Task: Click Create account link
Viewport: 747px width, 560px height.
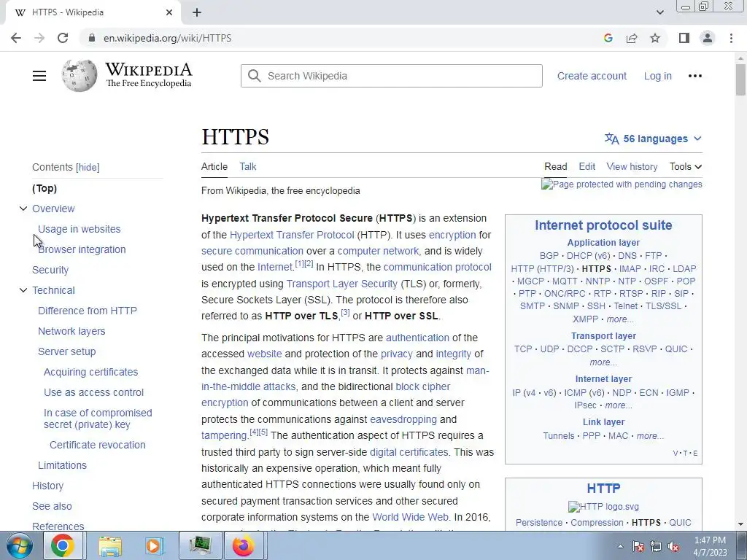Action: click(x=592, y=76)
